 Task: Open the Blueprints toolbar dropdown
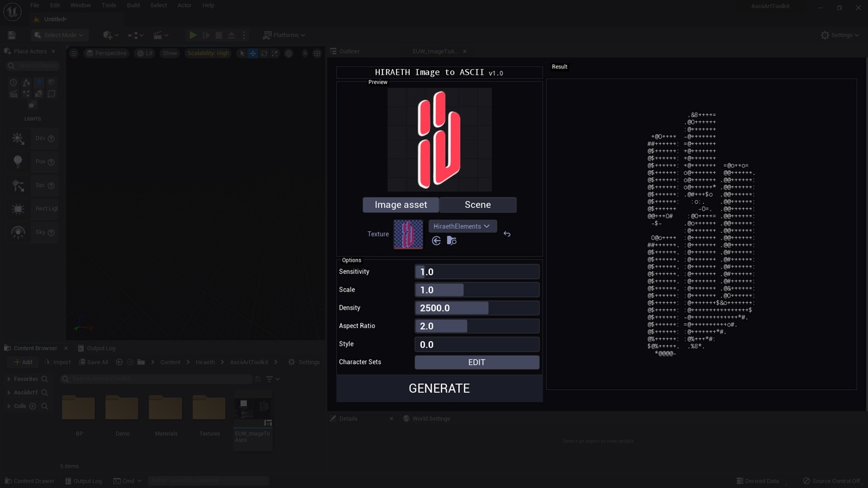[x=135, y=35]
